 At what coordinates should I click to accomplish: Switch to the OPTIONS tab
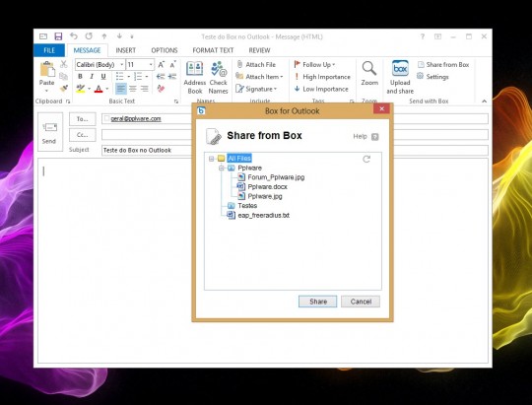click(165, 50)
